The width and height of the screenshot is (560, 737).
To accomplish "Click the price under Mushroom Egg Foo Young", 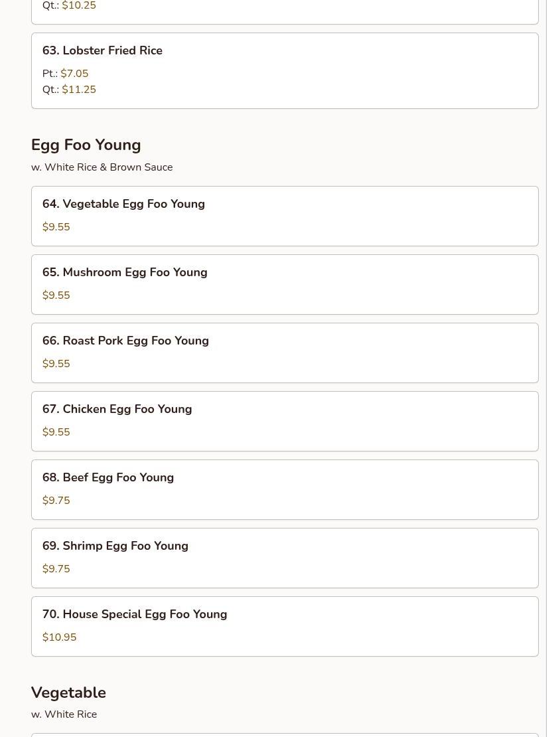I will pos(56,295).
